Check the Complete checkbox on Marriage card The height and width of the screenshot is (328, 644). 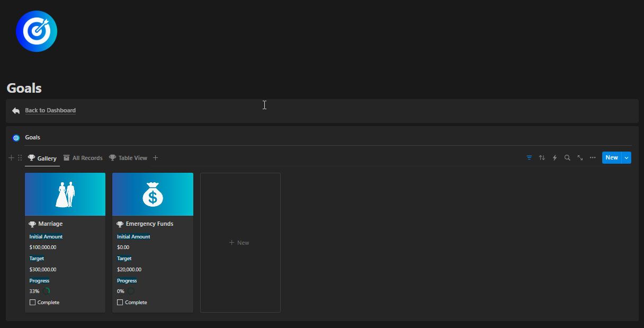(x=32, y=303)
